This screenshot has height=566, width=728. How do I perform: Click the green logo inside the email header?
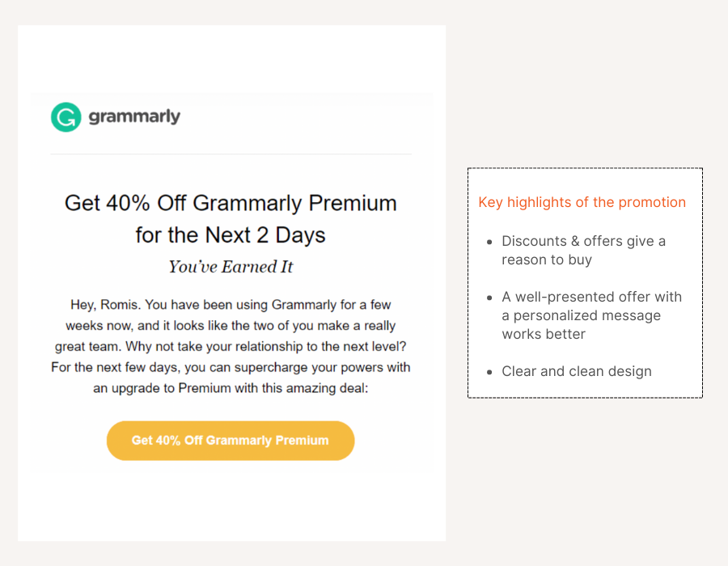[x=66, y=116]
